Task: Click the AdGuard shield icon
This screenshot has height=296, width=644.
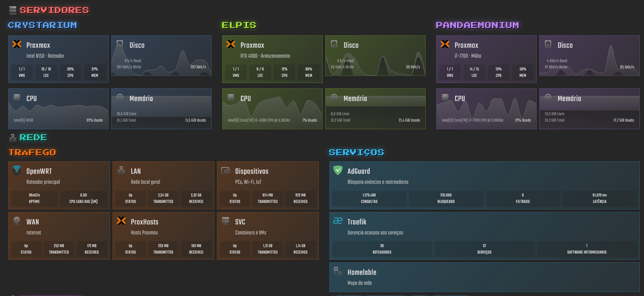Action: pos(338,170)
